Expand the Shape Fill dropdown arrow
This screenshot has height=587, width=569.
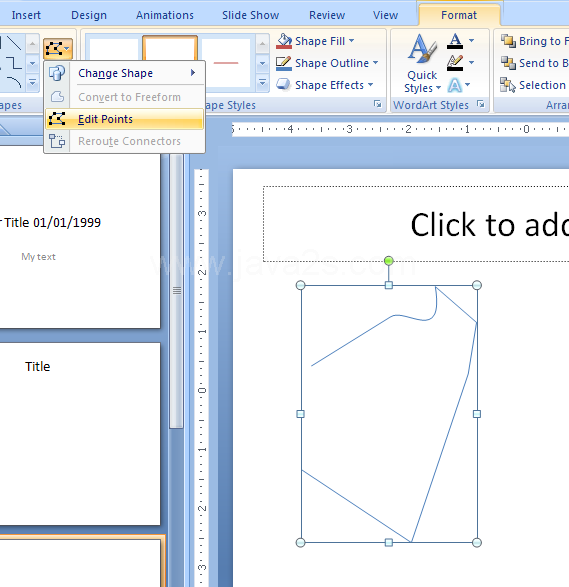pos(352,40)
